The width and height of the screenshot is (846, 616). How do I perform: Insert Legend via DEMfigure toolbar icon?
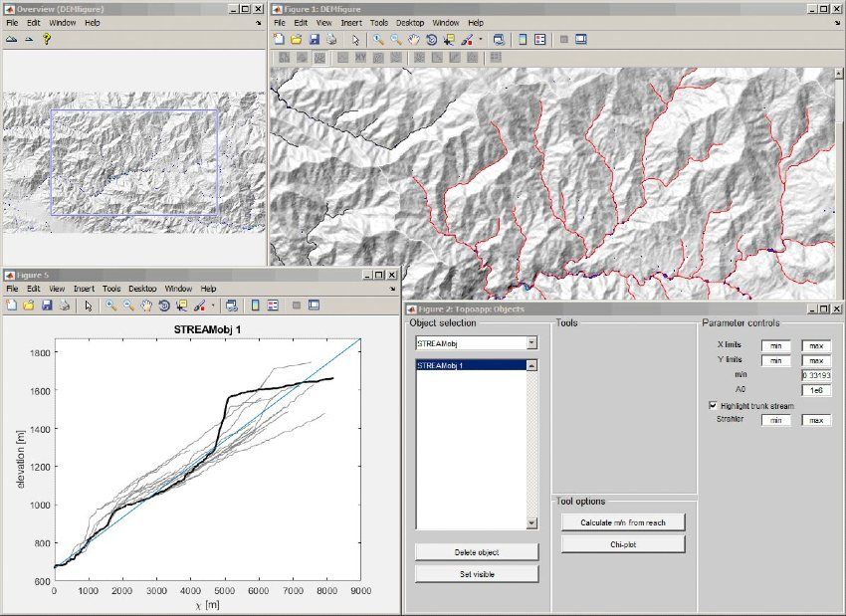coord(540,40)
